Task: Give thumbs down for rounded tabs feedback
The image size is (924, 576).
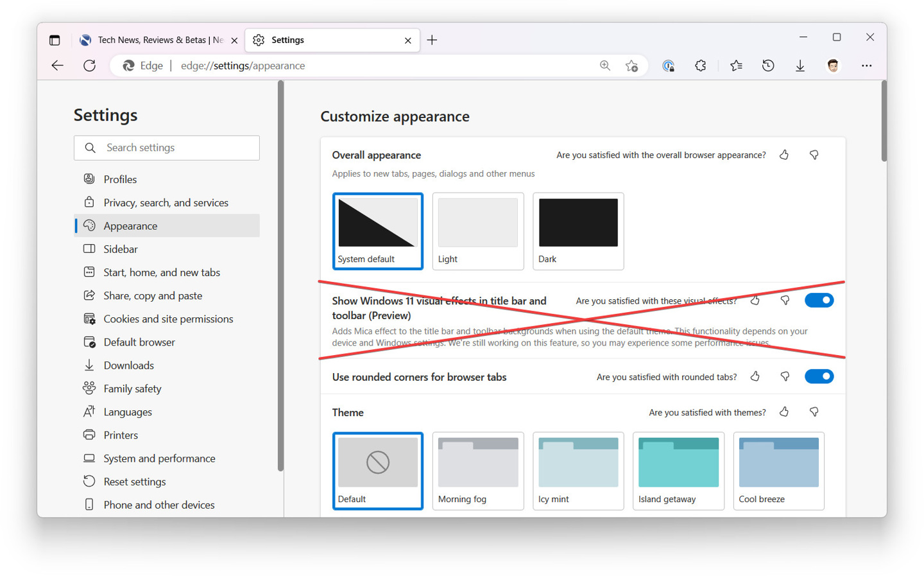Action: pos(785,376)
